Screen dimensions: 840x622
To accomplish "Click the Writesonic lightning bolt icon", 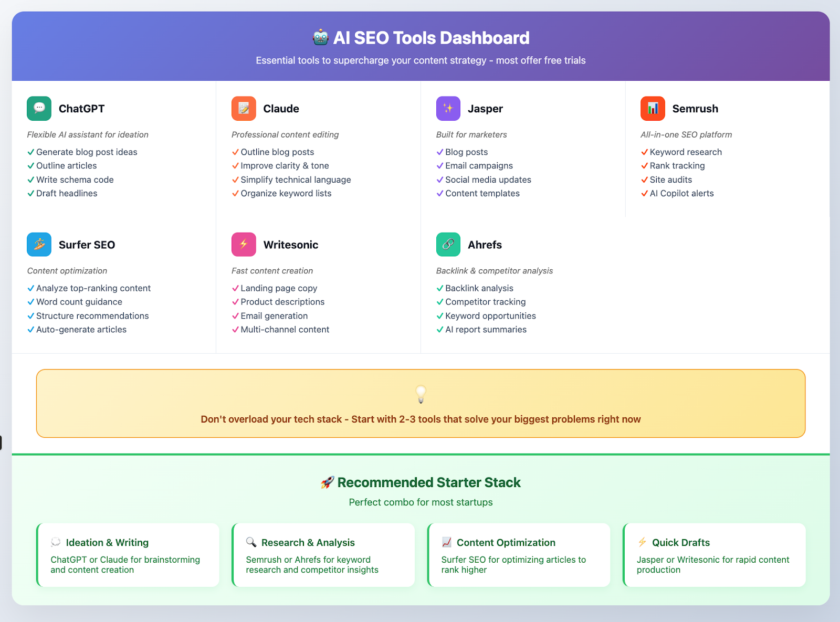I will 244,245.
